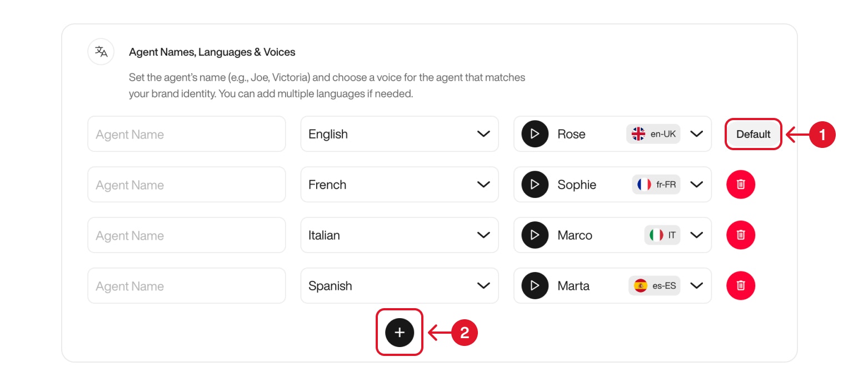Screen dimensions: 868x386
Task: Play the Marta voice preview
Action: pyautogui.click(x=534, y=285)
